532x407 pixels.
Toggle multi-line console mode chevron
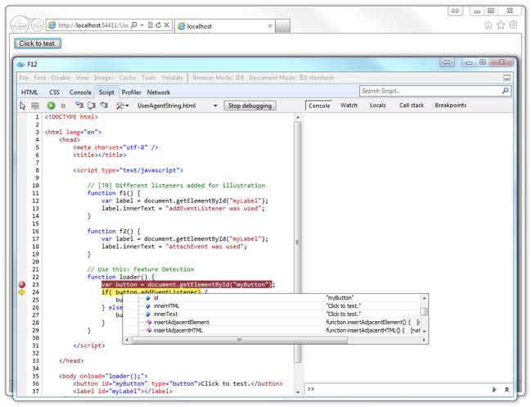click(x=507, y=389)
